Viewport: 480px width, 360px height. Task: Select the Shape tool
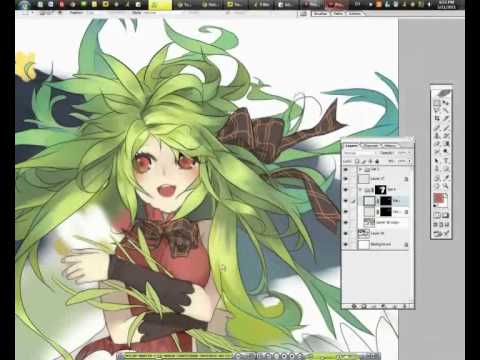tap(446, 169)
